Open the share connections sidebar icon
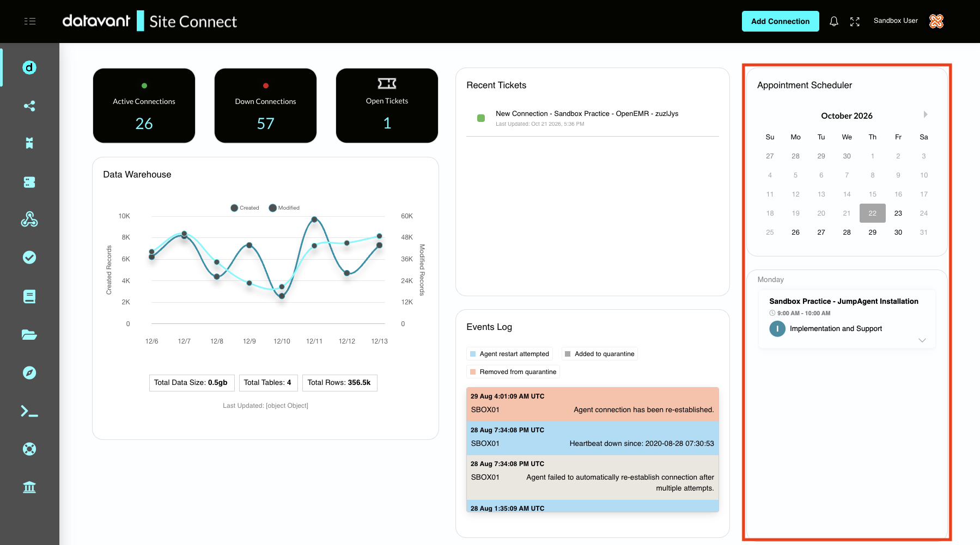The height and width of the screenshot is (545, 980). (x=29, y=106)
